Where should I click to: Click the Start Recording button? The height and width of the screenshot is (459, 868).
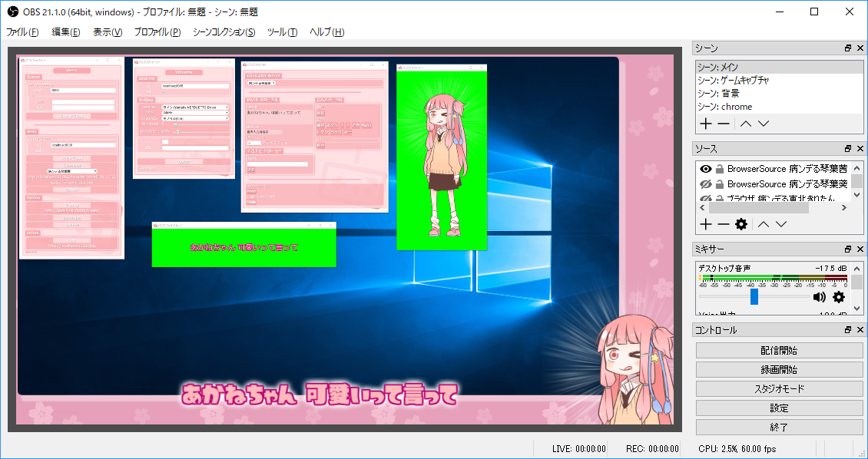[x=779, y=369]
